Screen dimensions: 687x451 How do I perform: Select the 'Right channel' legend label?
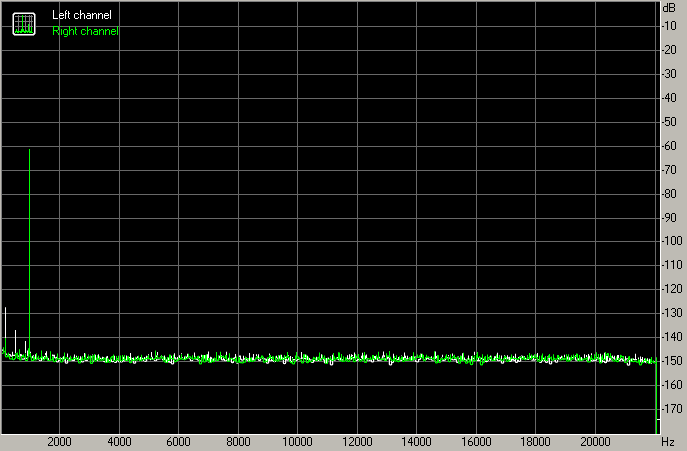[x=85, y=31]
